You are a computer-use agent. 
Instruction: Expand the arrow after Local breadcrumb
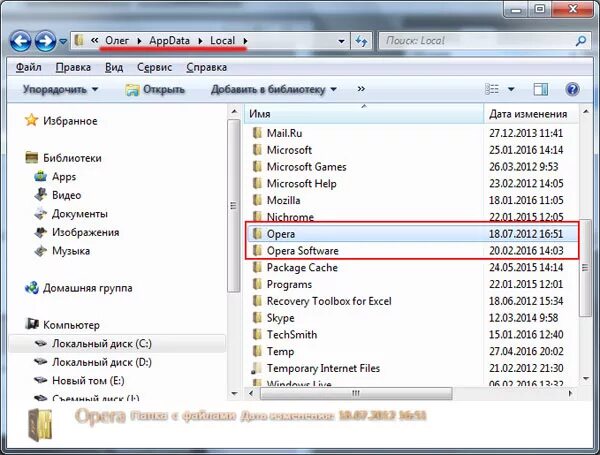(245, 40)
